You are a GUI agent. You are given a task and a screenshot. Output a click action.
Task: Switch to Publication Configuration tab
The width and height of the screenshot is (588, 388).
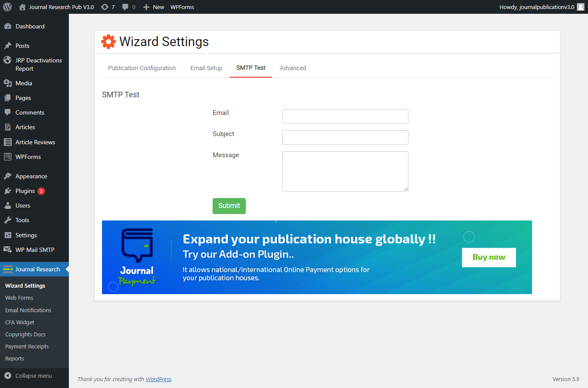pos(142,68)
